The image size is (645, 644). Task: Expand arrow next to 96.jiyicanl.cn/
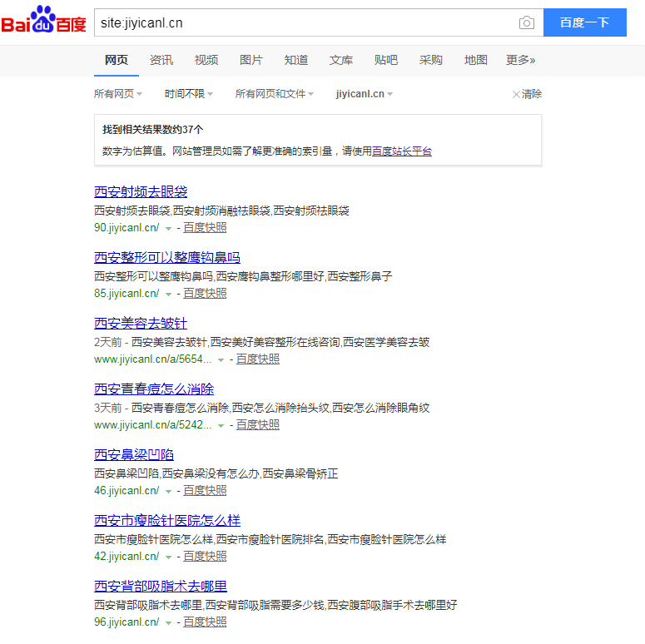pyautogui.click(x=168, y=623)
